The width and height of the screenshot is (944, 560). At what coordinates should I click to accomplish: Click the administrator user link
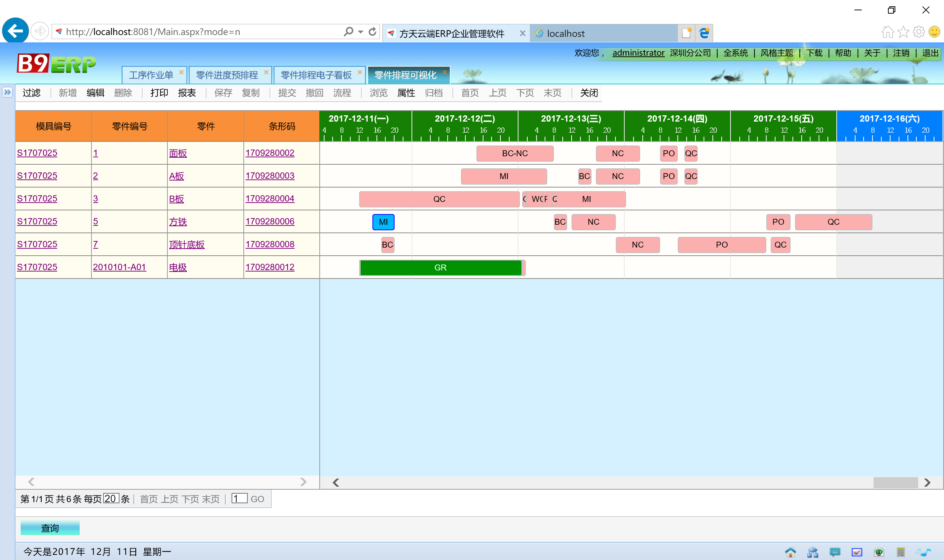pyautogui.click(x=638, y=53)
